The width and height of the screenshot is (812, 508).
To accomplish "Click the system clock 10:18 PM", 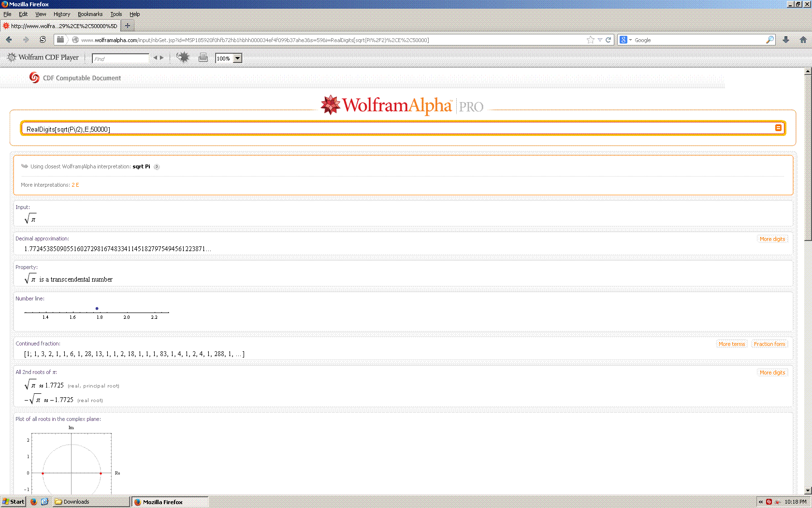I will (x=796, y=502).
